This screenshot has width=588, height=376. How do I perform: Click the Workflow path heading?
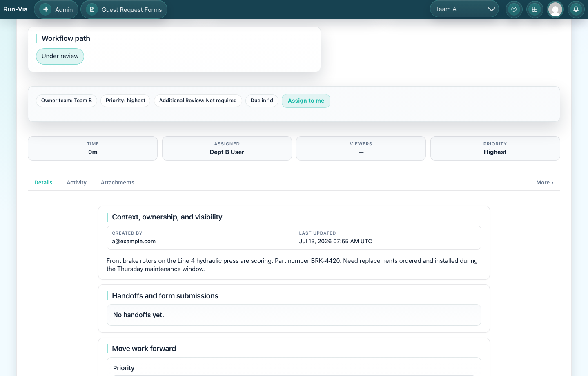pos(66,38)
